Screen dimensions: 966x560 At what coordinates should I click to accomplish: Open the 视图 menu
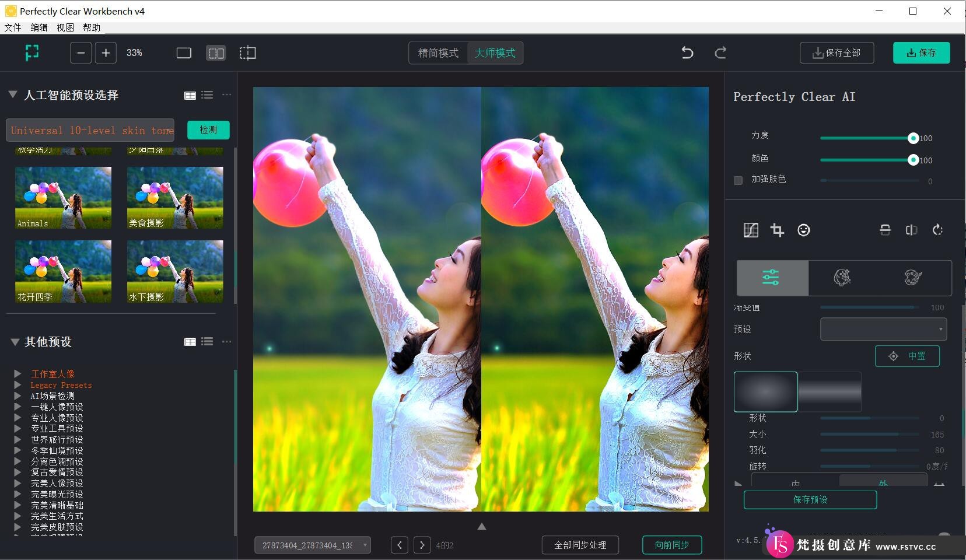(65, 27)
